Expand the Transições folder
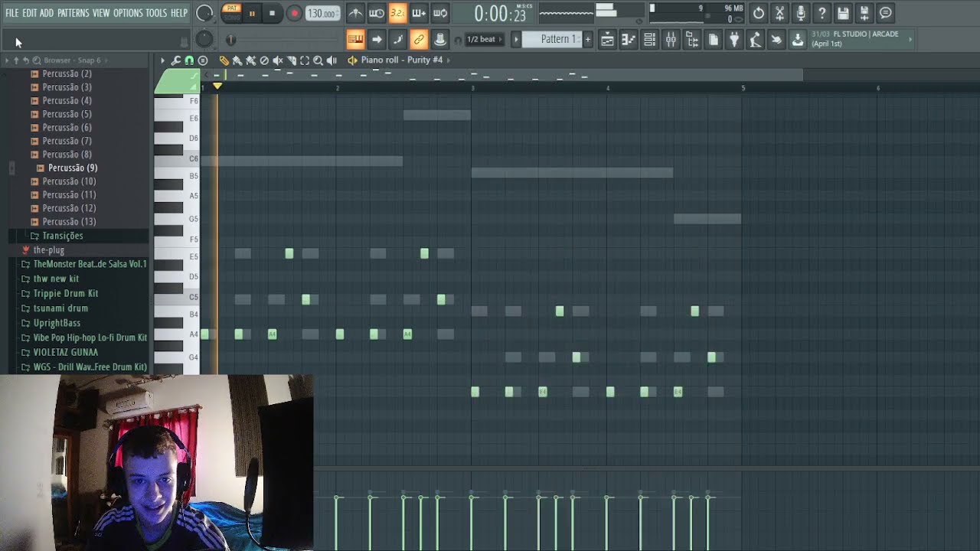Screen dimensions: 980x551 click(62, 236)
